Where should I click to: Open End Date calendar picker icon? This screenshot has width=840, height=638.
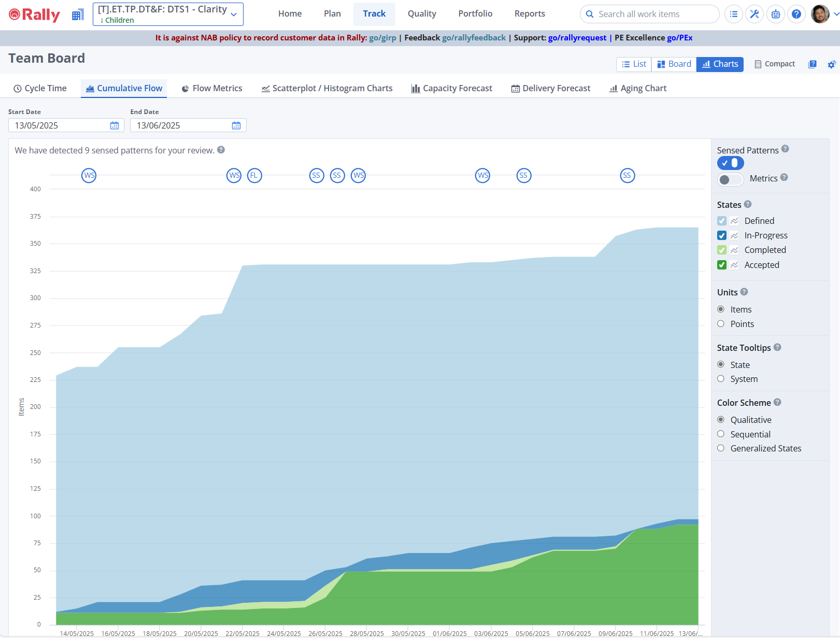click(236, 125)
